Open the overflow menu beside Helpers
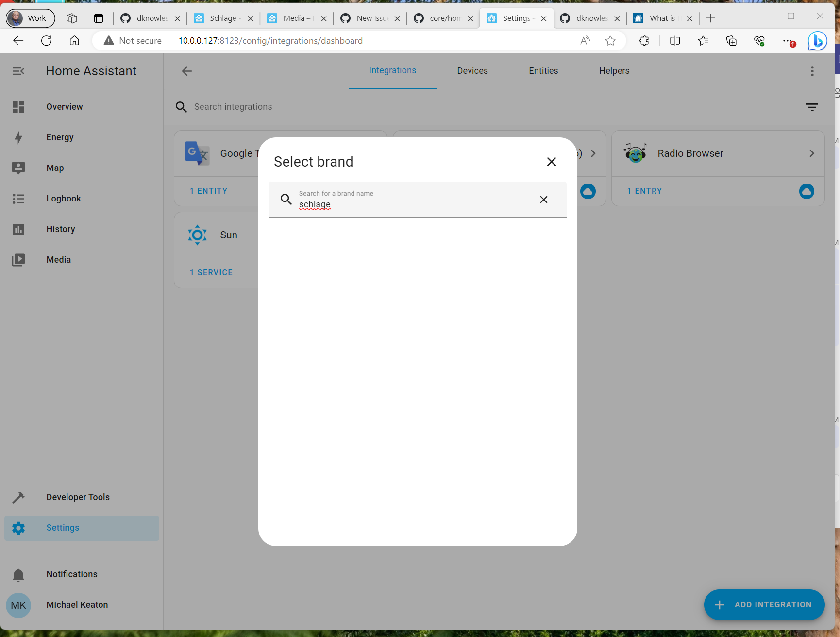Screen dimensions: 840x637 [x=812, y=71]
